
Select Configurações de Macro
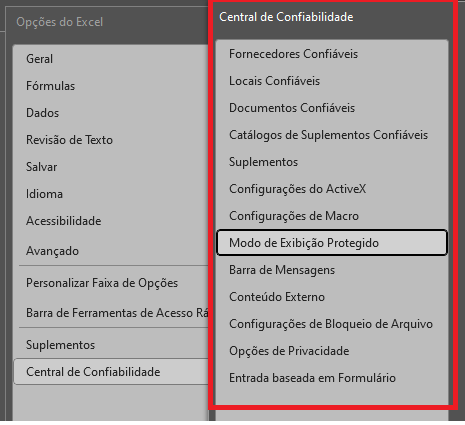click(x=294, y=216)
